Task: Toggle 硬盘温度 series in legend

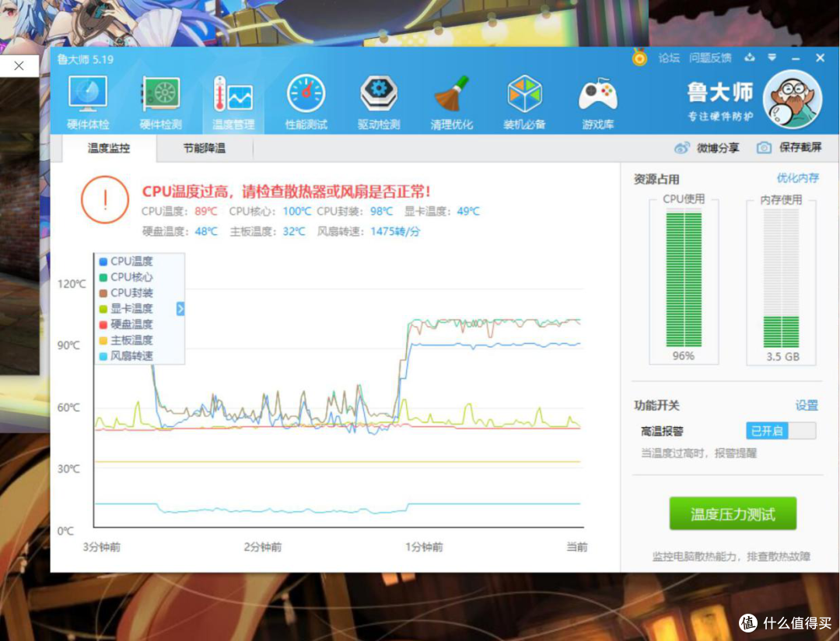Action: click(x=126, y=324)
